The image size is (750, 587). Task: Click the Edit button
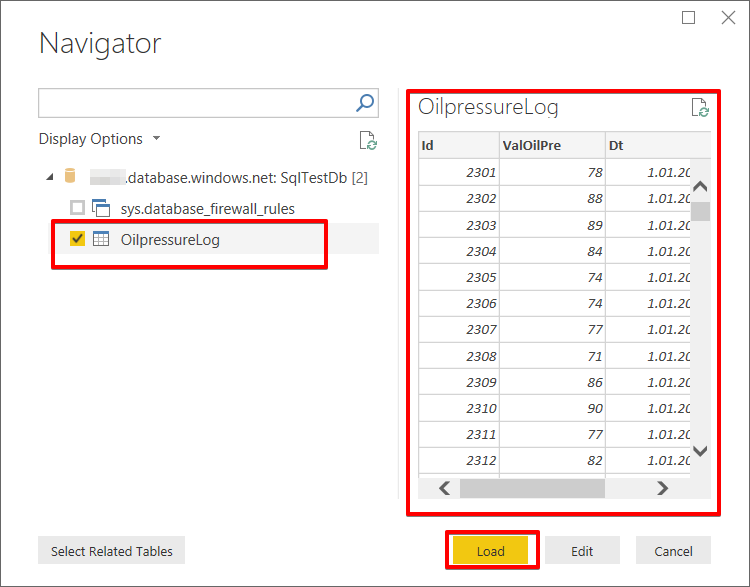582,551
